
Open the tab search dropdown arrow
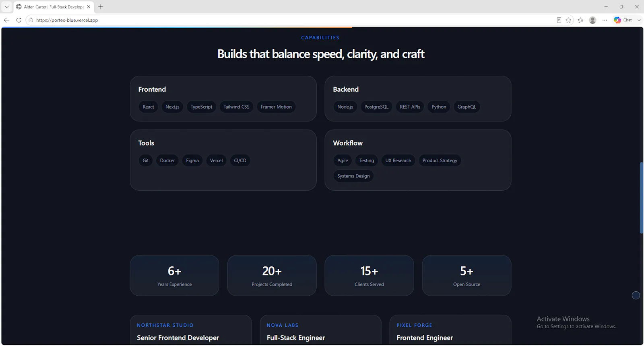click(x=6, y=7)
